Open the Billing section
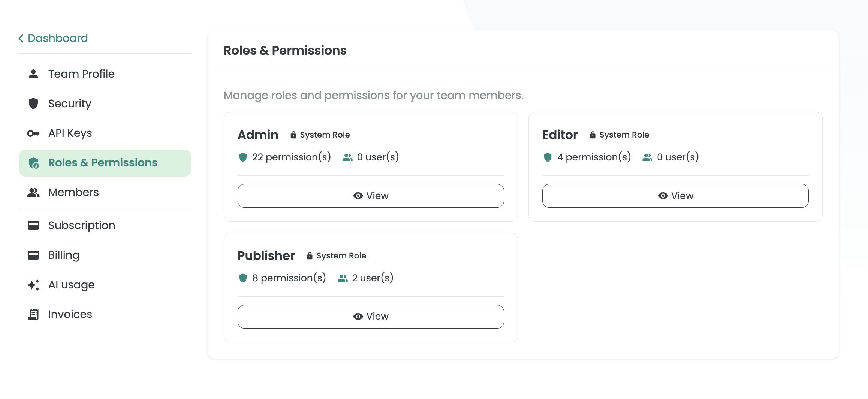This screenshot has height=399, width=868. click(105, 255)
